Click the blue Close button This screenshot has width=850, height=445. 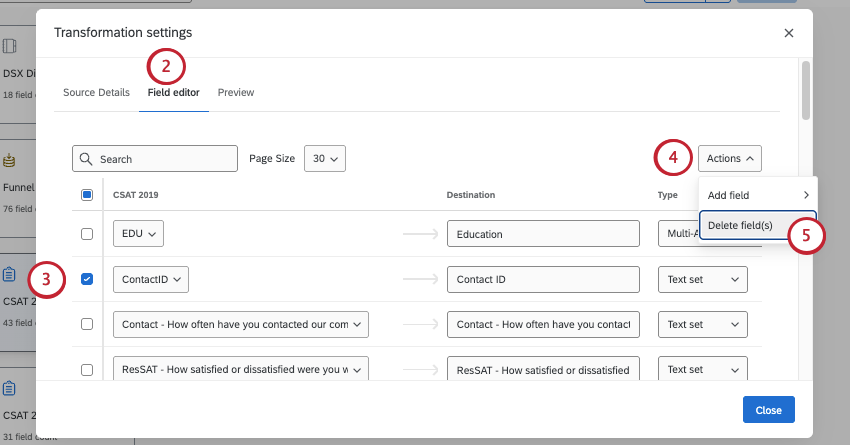pyautogui.click(x=769, y=410)
